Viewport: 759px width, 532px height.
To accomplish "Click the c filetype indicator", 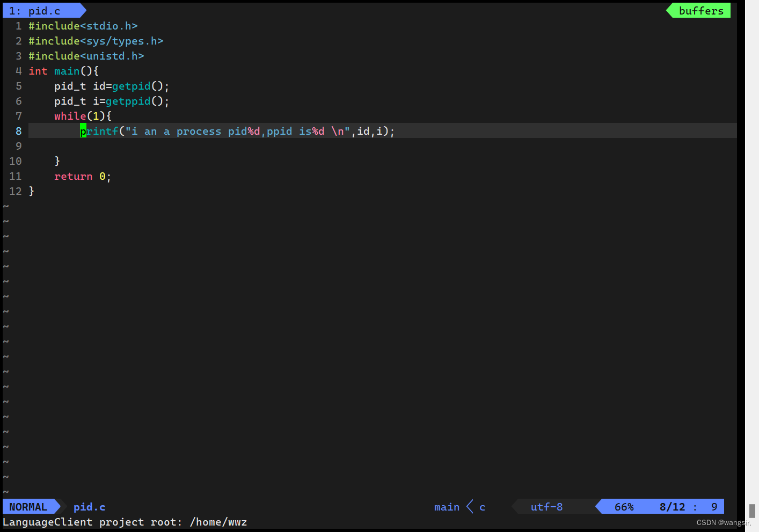I will 482,507.
